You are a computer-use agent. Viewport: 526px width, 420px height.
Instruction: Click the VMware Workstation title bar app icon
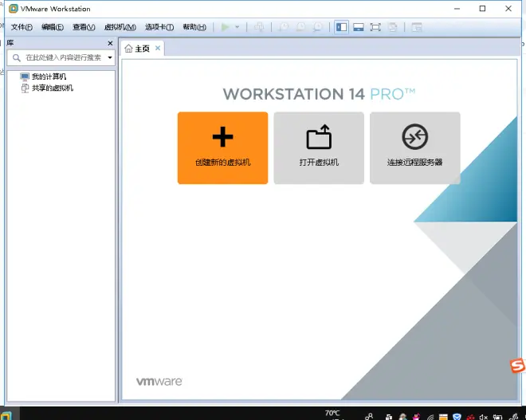pyautogui.click(x=14, y=9)
